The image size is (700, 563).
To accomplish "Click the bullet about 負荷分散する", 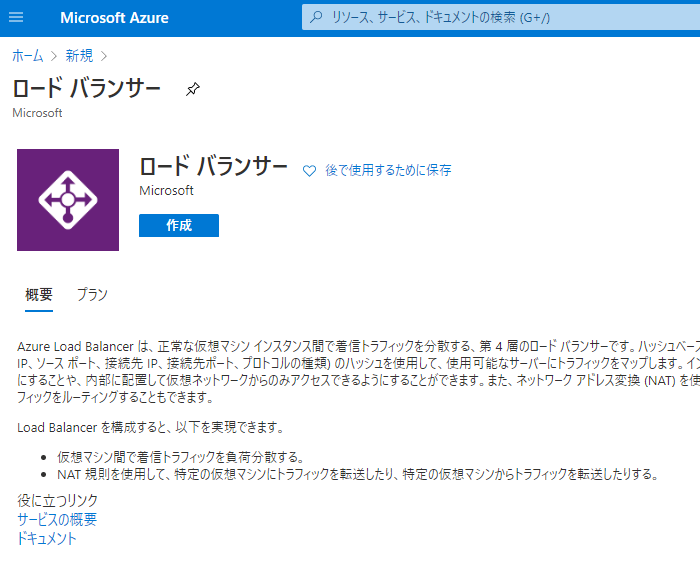I will tap(181, 457).
